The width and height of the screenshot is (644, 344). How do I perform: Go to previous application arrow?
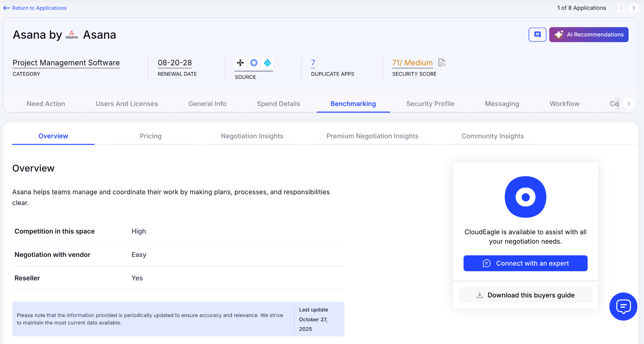click(621, 8)
